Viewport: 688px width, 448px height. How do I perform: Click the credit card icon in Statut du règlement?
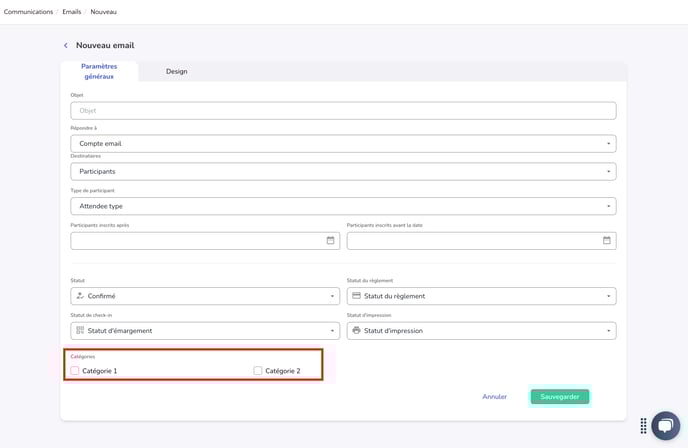pos(357,296)
